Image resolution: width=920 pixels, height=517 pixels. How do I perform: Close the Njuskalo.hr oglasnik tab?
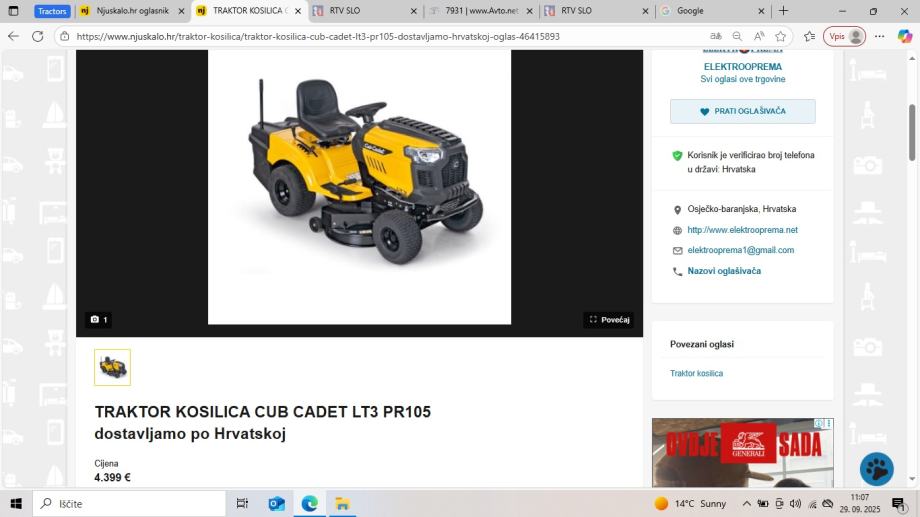(x=181, y=11)
